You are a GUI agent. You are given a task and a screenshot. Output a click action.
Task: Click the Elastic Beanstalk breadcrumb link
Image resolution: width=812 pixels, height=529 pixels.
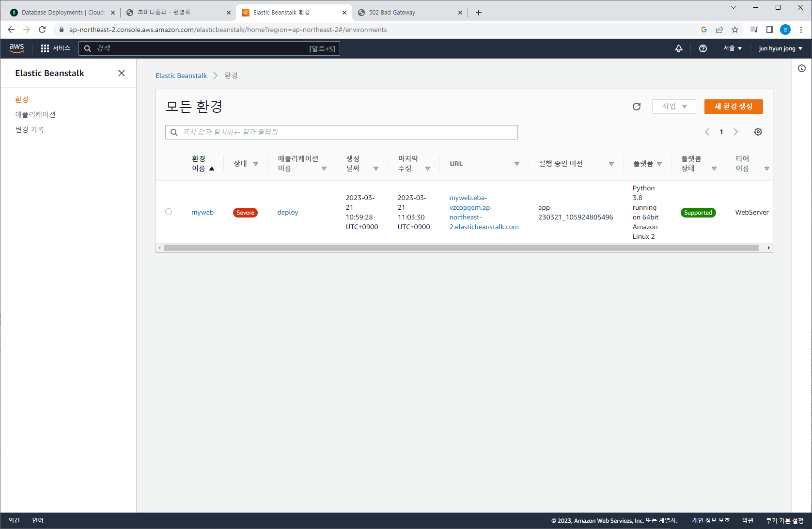181,76
